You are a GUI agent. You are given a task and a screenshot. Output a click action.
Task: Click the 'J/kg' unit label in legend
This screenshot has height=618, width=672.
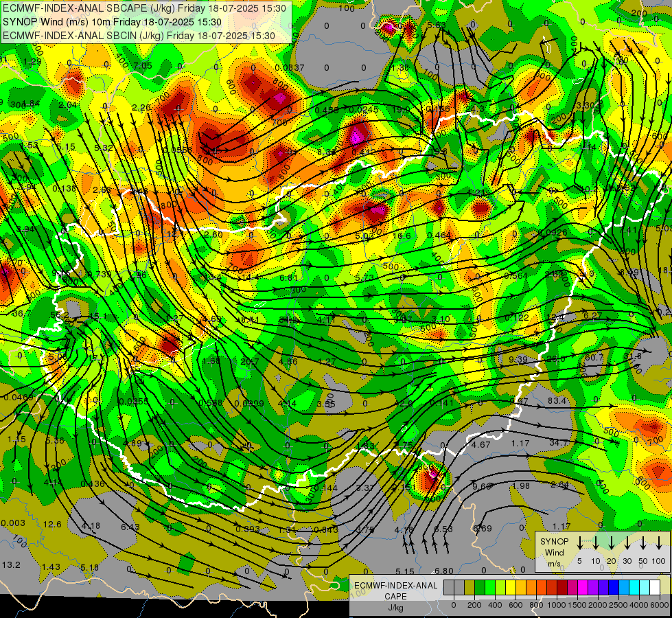pyautogui.click(x=395, y=608)
